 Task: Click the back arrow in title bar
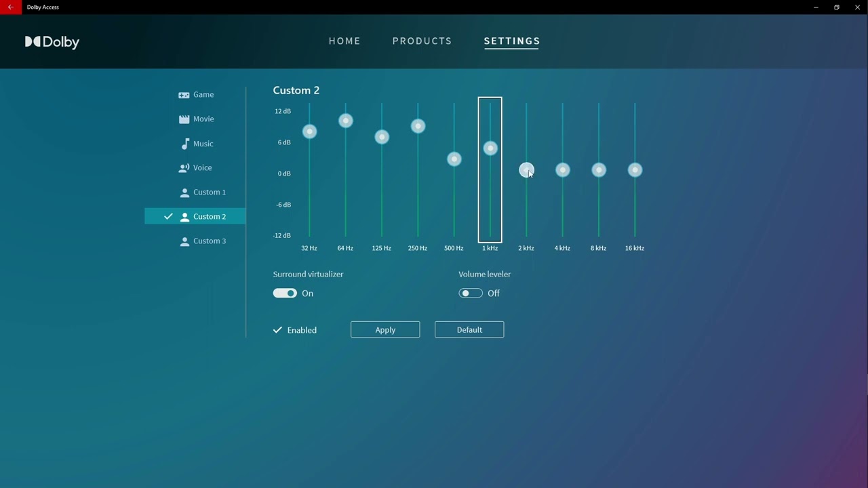pos(10,7)
